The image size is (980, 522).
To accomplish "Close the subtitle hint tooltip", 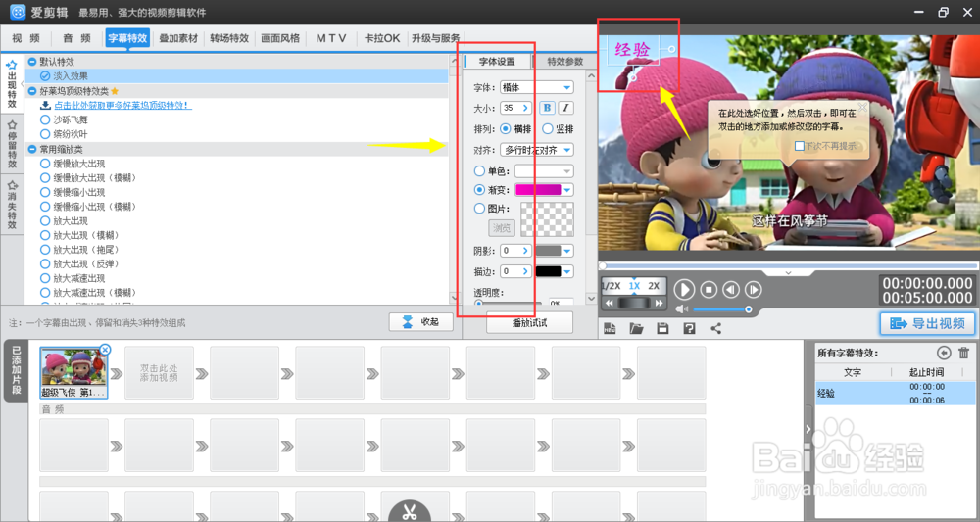I will pyautogui.click(x=862, y=108).
